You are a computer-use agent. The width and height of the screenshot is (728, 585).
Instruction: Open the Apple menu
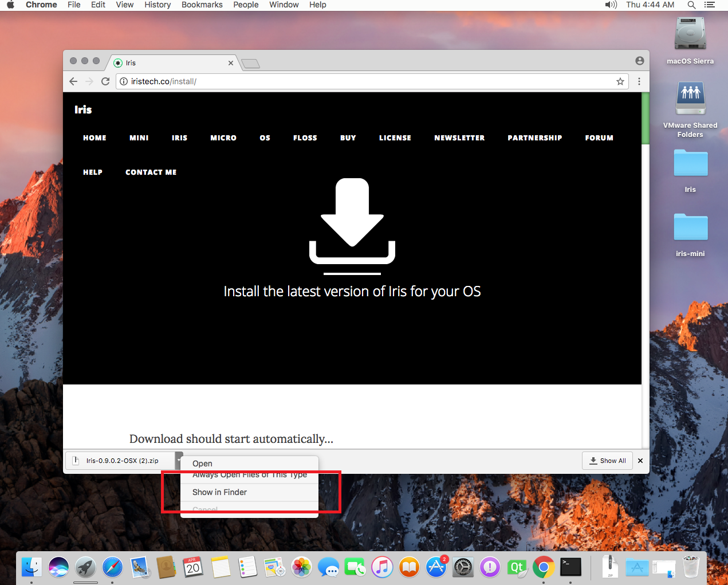pyautogui.click(x=10, y=5)
